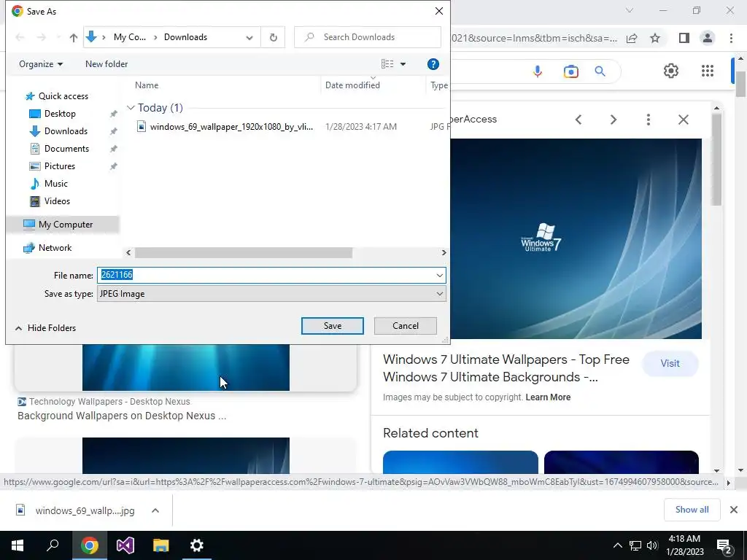Show next image in preview panel
The width and height of the screenshot is (747, 560).
[613, 120]
